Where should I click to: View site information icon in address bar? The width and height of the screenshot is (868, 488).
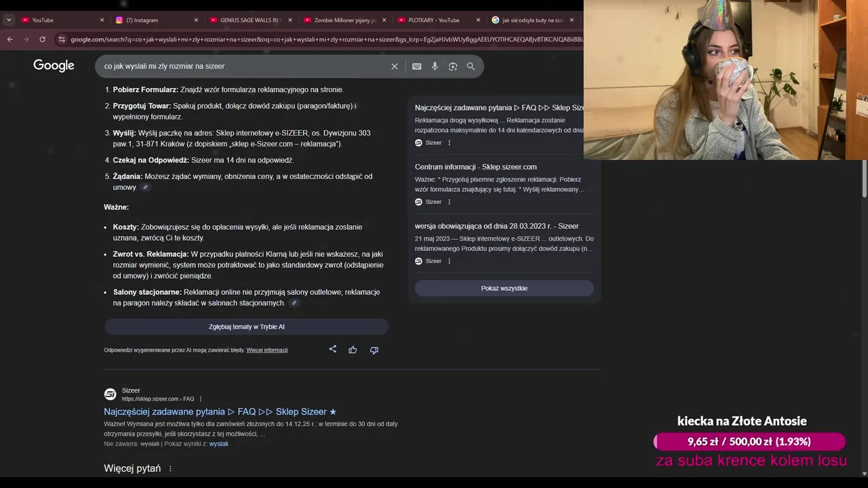[x=62, y=39]
